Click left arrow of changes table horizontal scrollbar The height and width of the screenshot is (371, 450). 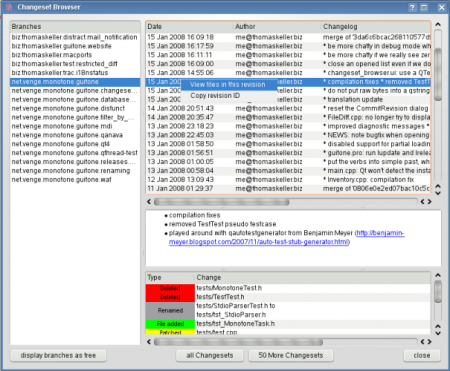(x=149, y=342)
